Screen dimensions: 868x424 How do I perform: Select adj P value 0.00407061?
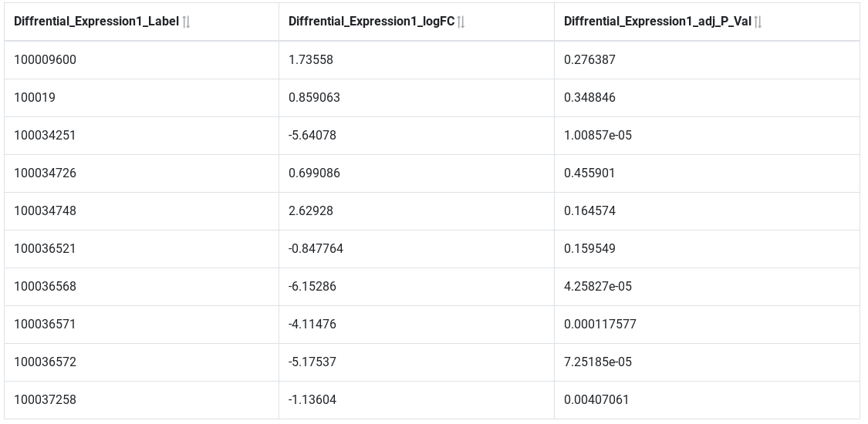click(596, 399)
